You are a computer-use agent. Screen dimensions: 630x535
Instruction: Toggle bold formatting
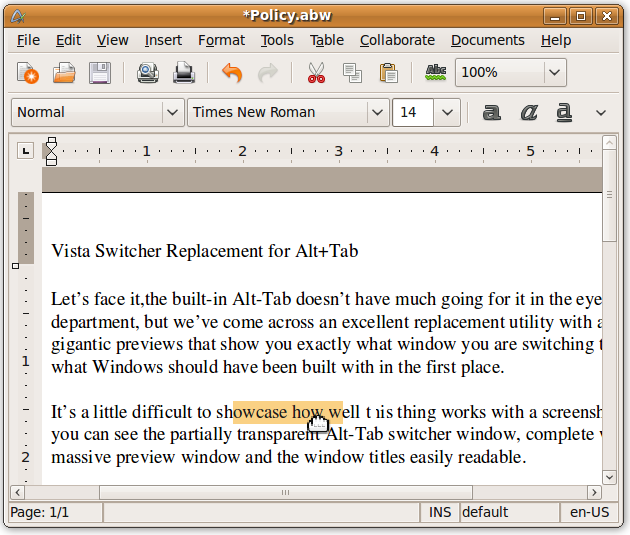(491, 112)
